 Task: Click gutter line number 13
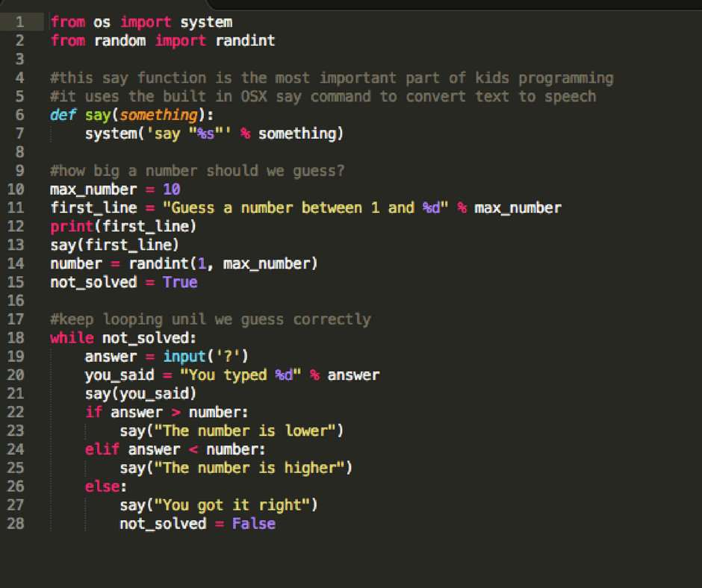(x=16, y=245)
